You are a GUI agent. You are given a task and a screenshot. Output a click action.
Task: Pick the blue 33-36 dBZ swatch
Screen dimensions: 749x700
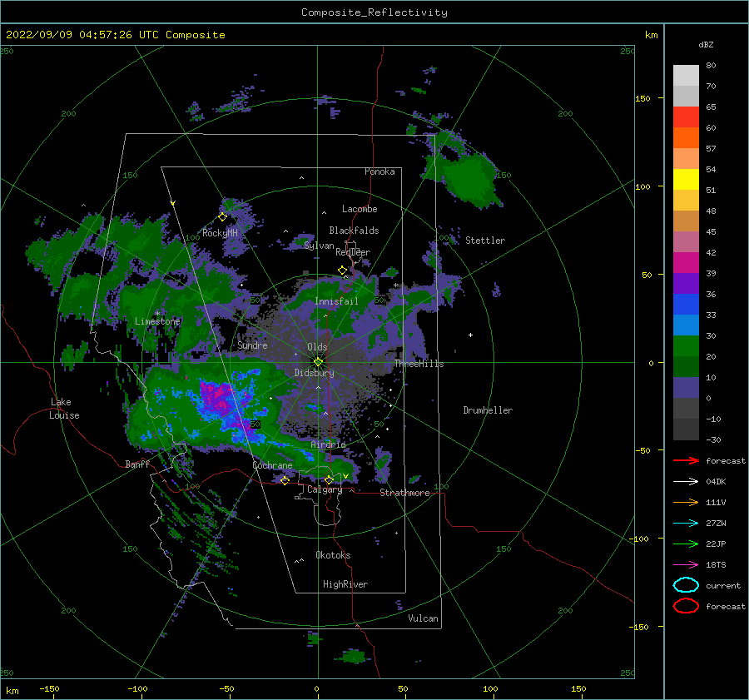(686, 305)
